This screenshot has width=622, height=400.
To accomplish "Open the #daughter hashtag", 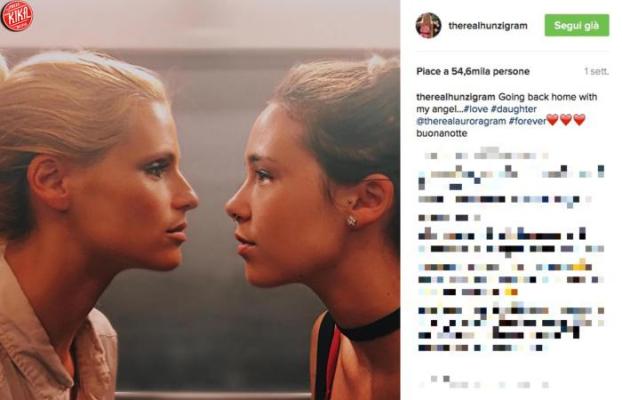I will click(514, 109).
